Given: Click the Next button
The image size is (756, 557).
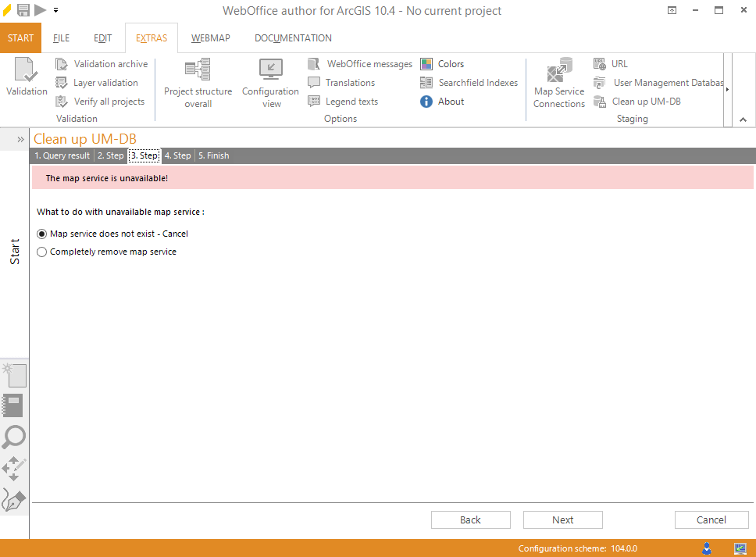Looking at the screenshot, I should click(562, 520).
